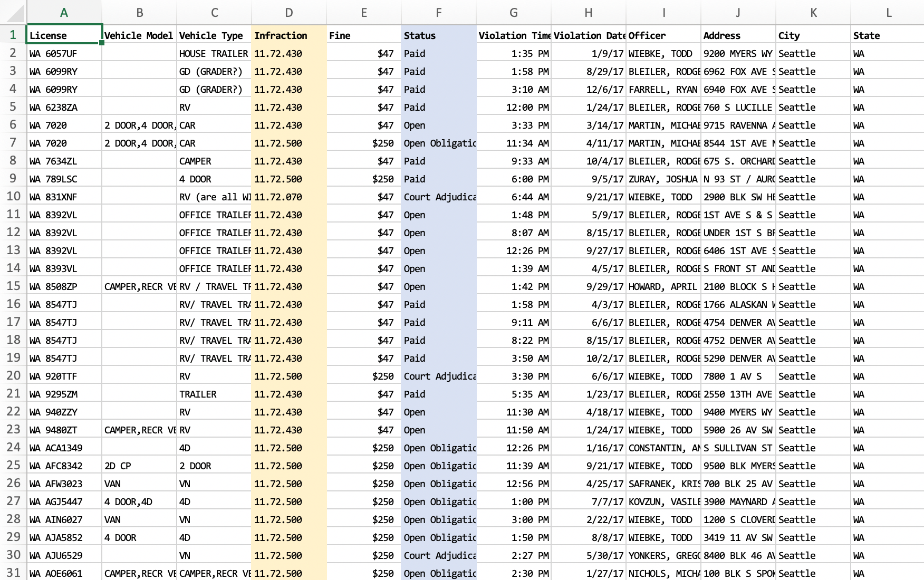Viewport: 924px width, 580px height.
Task: Select row 31 header number
Action: click(13, 573)
